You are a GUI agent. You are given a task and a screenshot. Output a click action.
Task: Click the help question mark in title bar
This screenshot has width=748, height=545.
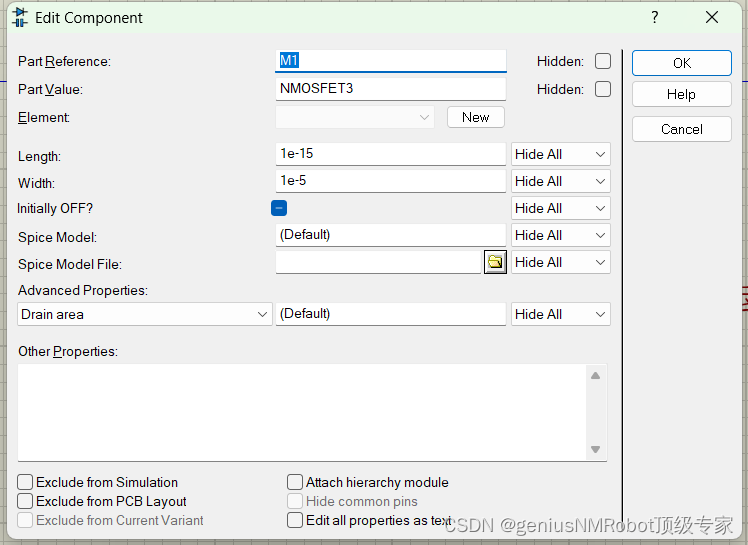654,18
